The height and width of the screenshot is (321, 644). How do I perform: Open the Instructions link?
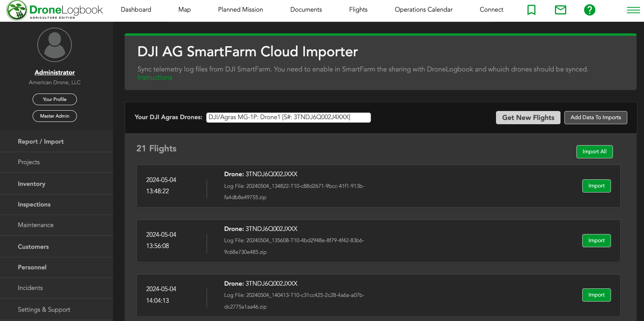(155, 78)
